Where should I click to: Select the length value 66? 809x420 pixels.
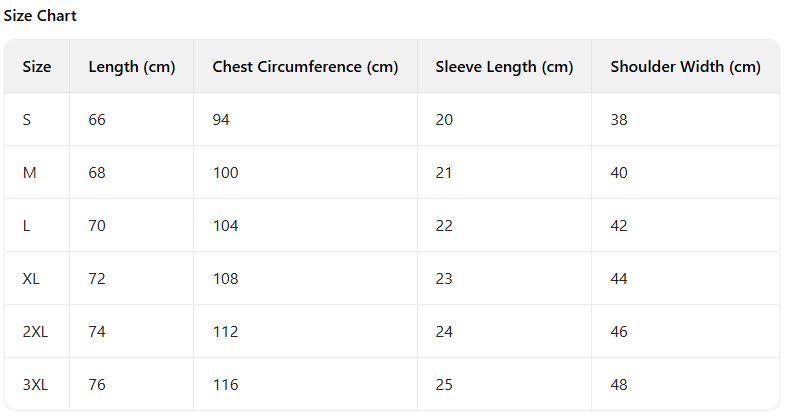tap(97, 120)
